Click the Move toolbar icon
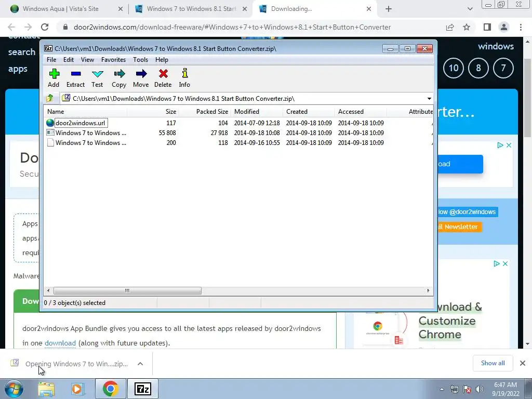Screen dimensions: 532x399 tap(141, 78)
